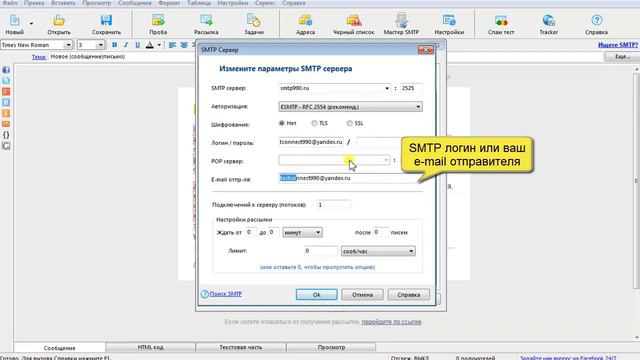Run the Спам тест icon
The height and width of the screenshot is (360, 640).
point(501,24)
